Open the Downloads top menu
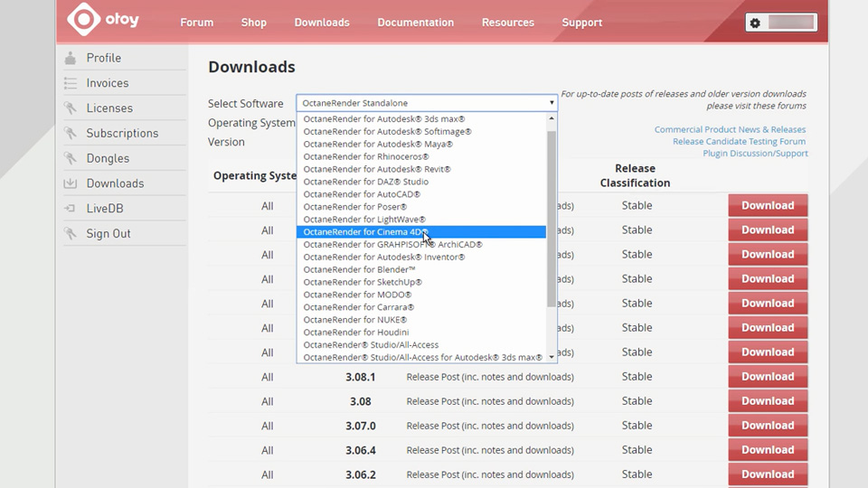 click(322, 23)
